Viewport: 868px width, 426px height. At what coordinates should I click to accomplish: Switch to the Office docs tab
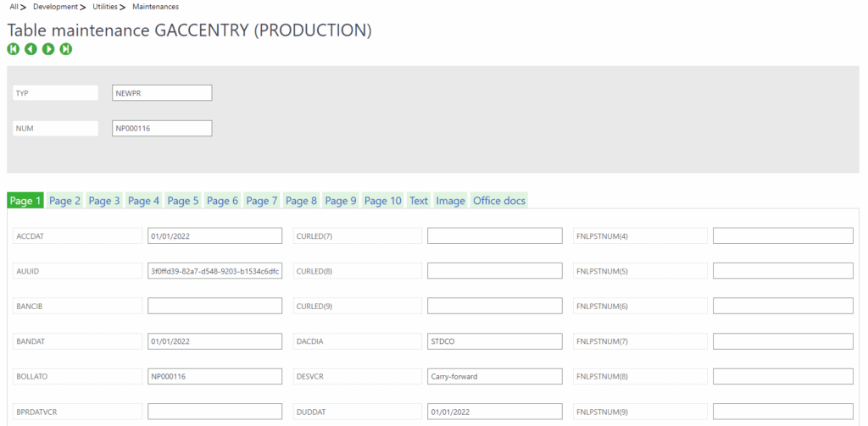pyautogui.click(x=499, y=201)
